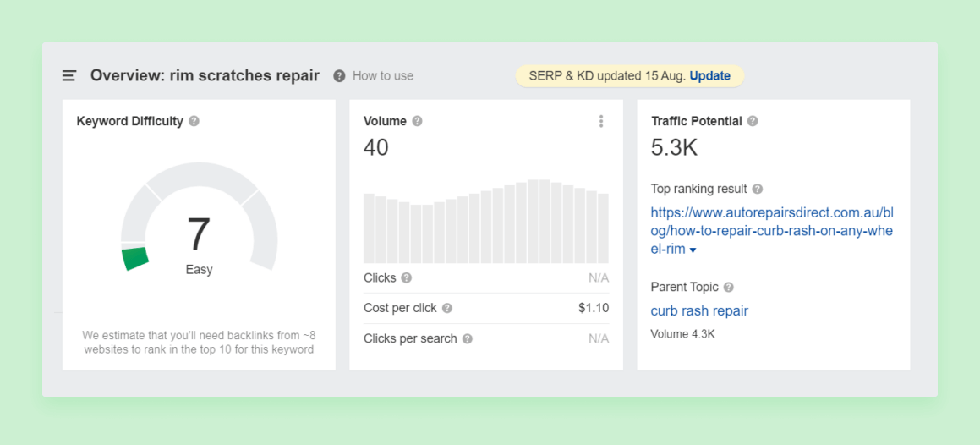Click the Parent Topic help icon
The image size is (980, 445).
click(x=728, y=288)
